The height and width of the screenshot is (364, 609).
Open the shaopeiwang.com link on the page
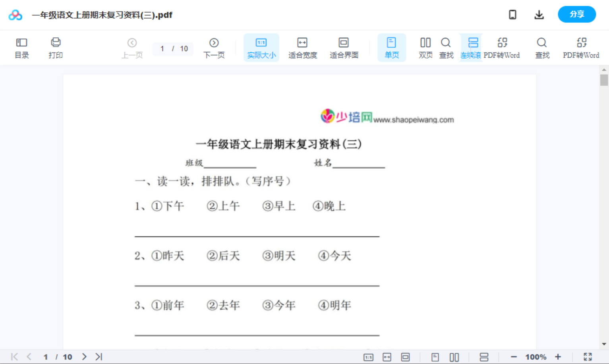[x=413, y=120]
